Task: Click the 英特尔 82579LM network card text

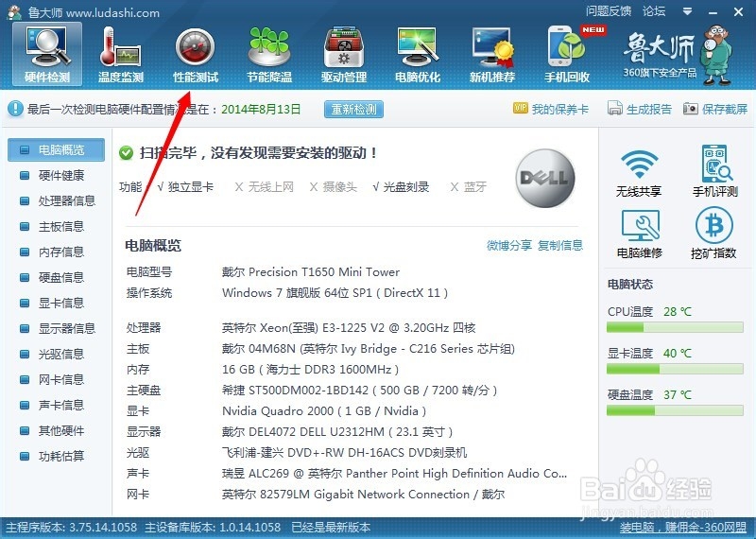Action: 363,495
